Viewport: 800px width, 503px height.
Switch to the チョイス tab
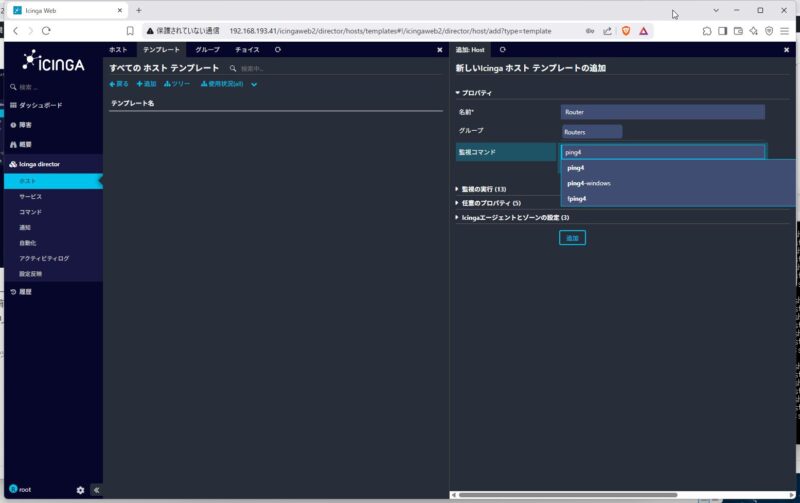point(247,49)
